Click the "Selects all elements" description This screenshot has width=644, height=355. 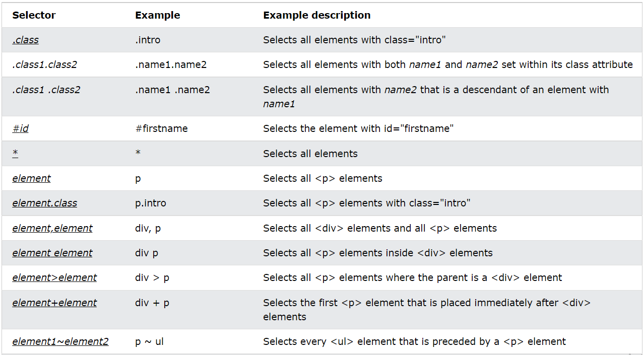click(310, 154)
